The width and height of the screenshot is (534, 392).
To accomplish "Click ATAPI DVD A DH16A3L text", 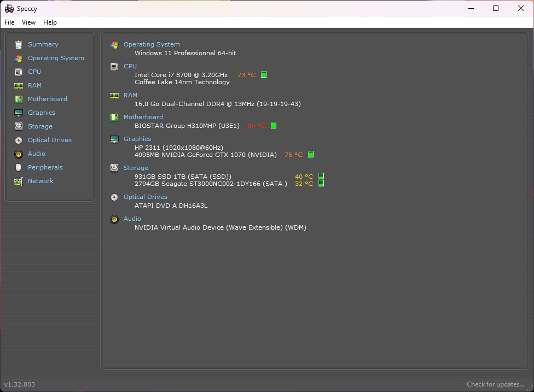I will [171, 206].
